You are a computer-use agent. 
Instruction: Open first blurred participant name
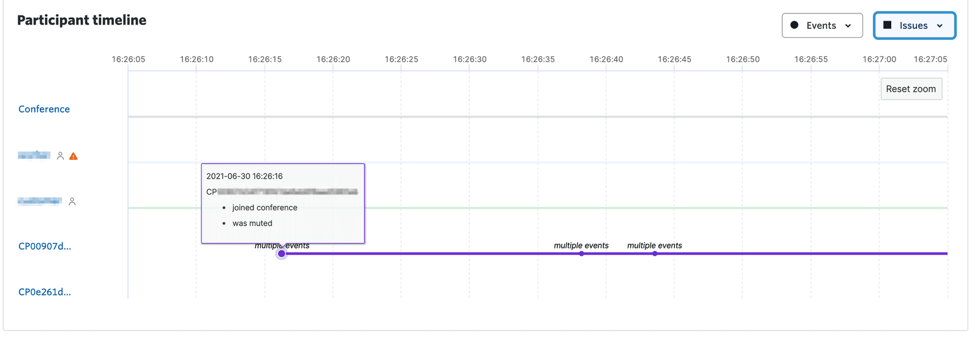tap(34, 155)
